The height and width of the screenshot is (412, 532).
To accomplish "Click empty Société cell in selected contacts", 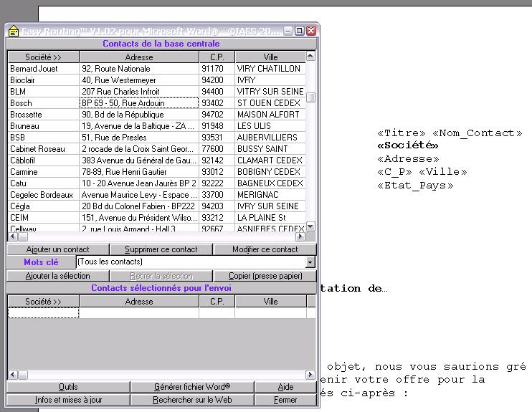I will coord(43,313).
